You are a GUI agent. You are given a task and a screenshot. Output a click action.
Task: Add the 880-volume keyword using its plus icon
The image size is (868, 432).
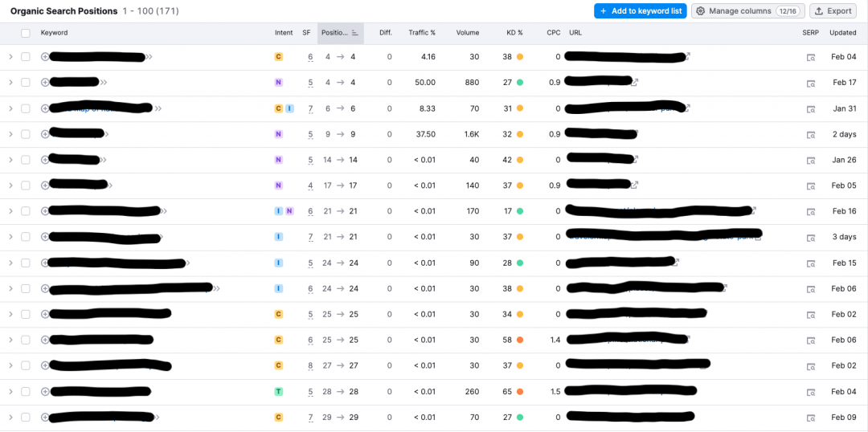45,83
